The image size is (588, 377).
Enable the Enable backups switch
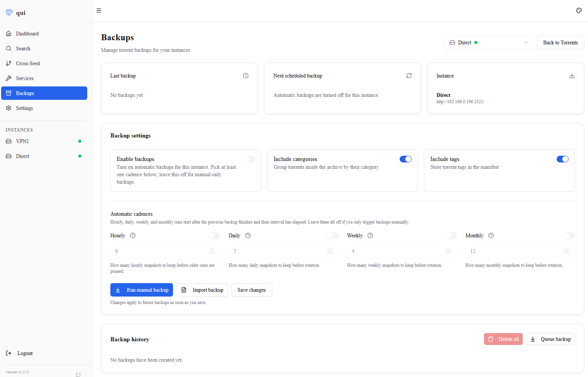[x=249, y=159]
